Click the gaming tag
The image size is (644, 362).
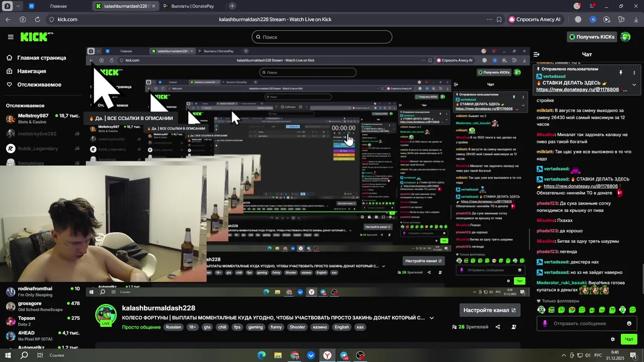tap(256, 327)
